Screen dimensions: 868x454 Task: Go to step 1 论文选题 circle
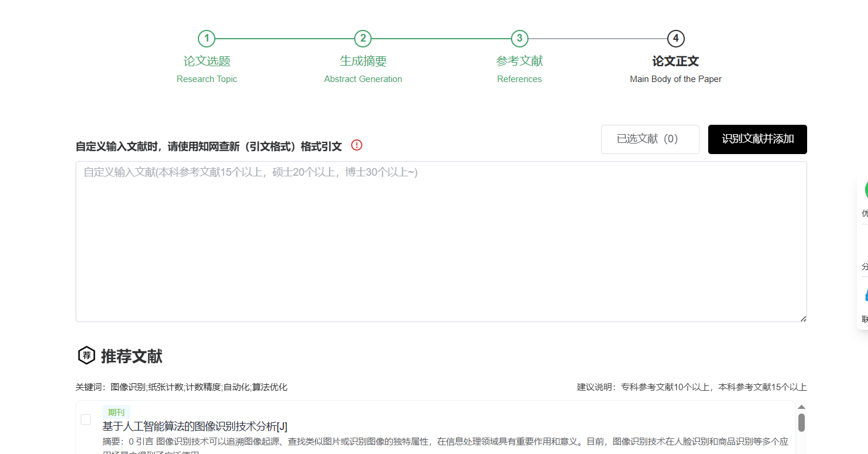207,39
